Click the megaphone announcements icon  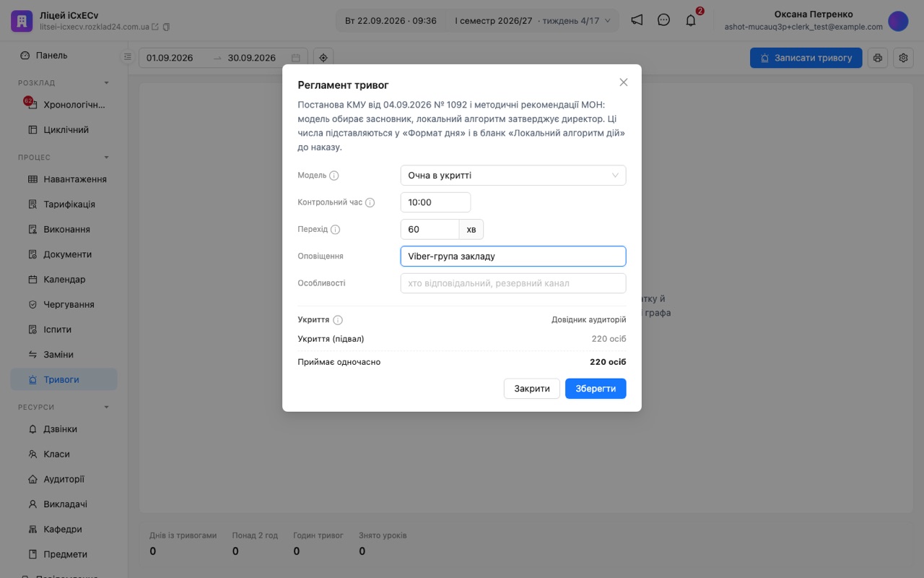637,20
